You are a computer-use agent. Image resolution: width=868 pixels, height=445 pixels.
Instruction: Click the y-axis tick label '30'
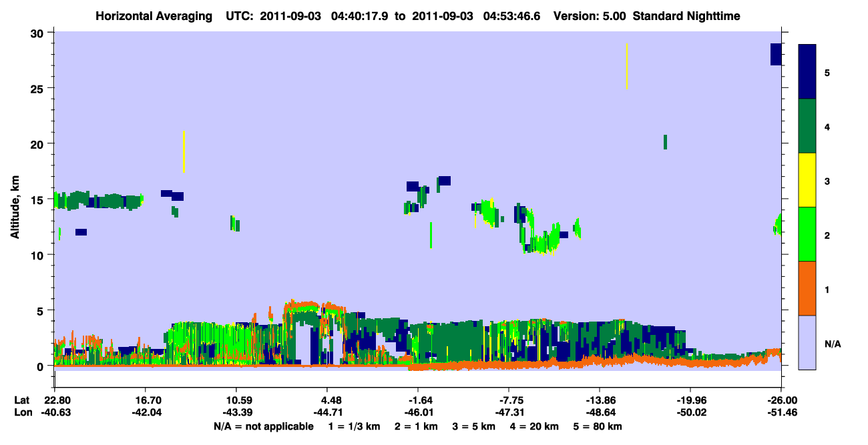click(x=39, y=33)
